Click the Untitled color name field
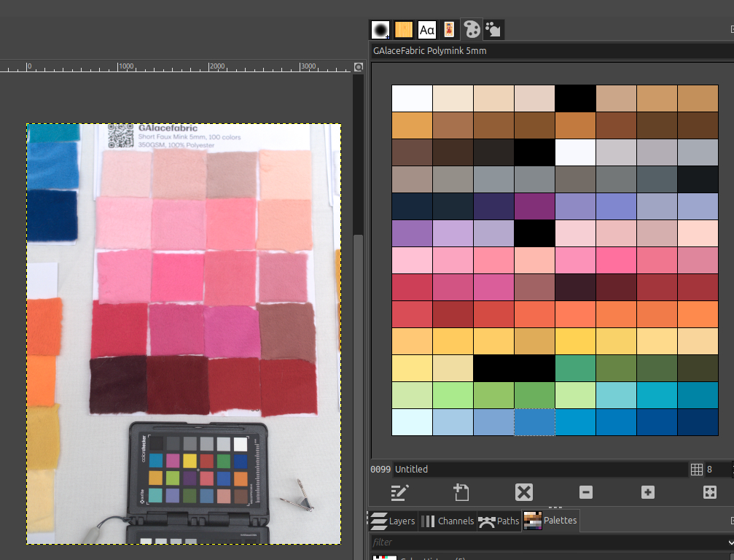The width and height of the screenshot is (734, 560). [x=539, y=469]
